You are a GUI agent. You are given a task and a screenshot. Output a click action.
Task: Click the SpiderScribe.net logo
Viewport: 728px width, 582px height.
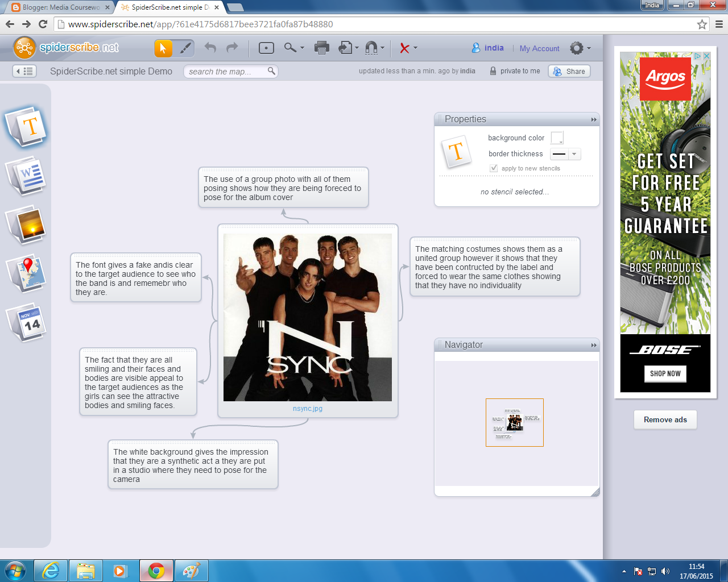pyautogui.click(x=66, y=48)
